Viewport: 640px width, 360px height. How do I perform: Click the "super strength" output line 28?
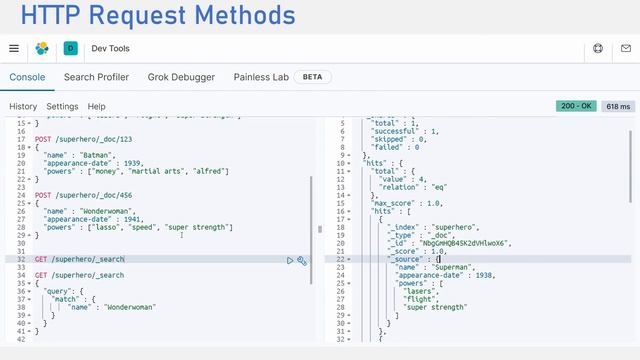(435, 307)
